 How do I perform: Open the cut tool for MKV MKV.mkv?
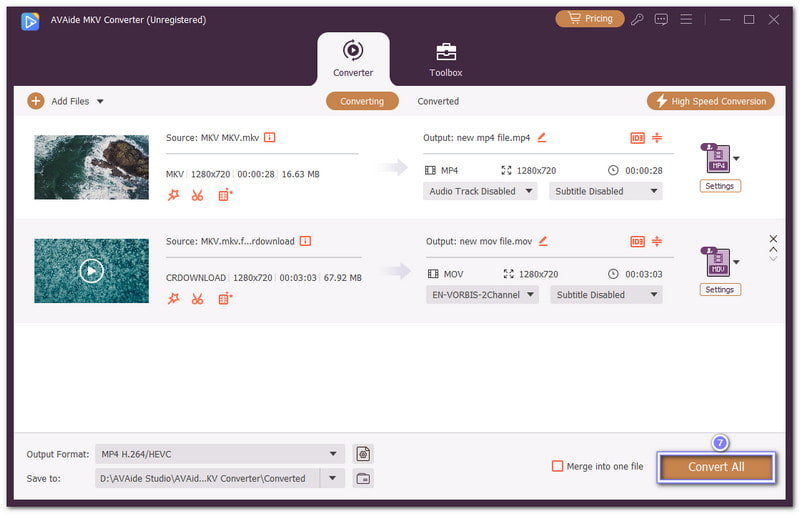coord(197,195)
